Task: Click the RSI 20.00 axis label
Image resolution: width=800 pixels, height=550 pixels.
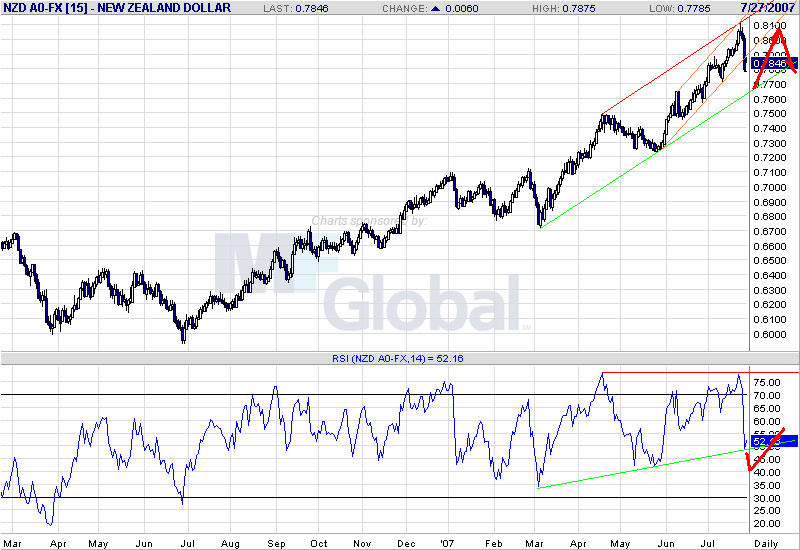Action: point(766,523)
